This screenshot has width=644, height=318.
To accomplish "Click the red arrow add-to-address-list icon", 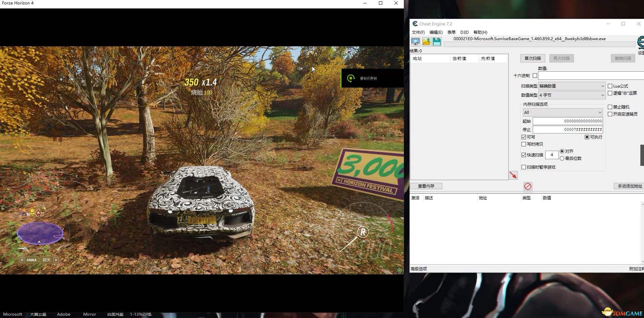I will click(x=513, y=175).
